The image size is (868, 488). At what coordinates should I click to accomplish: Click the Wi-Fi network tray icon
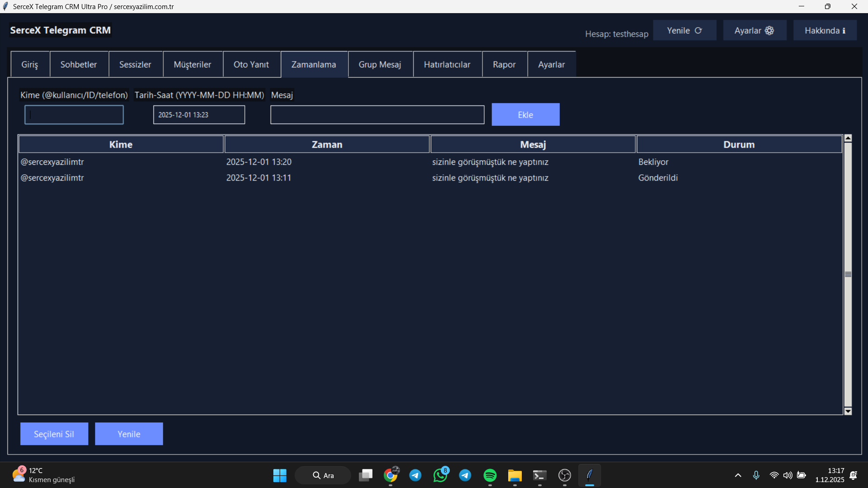click(774, 475)
